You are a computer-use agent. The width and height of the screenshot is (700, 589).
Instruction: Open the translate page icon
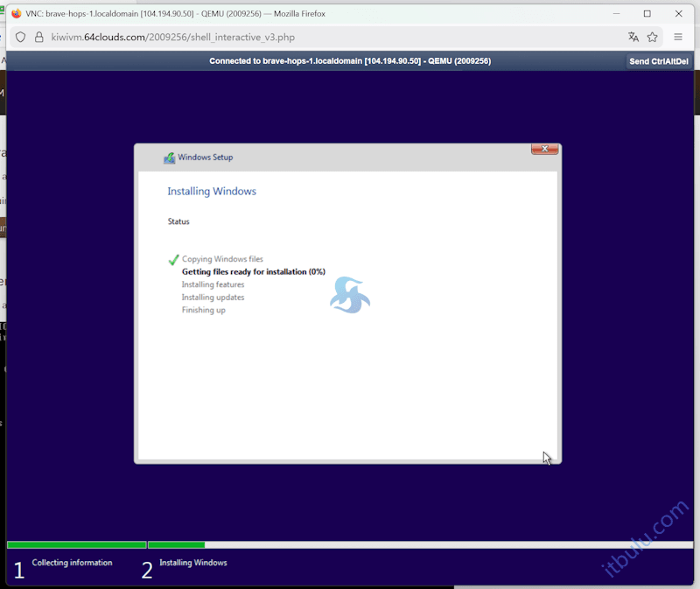coord(633,38)
